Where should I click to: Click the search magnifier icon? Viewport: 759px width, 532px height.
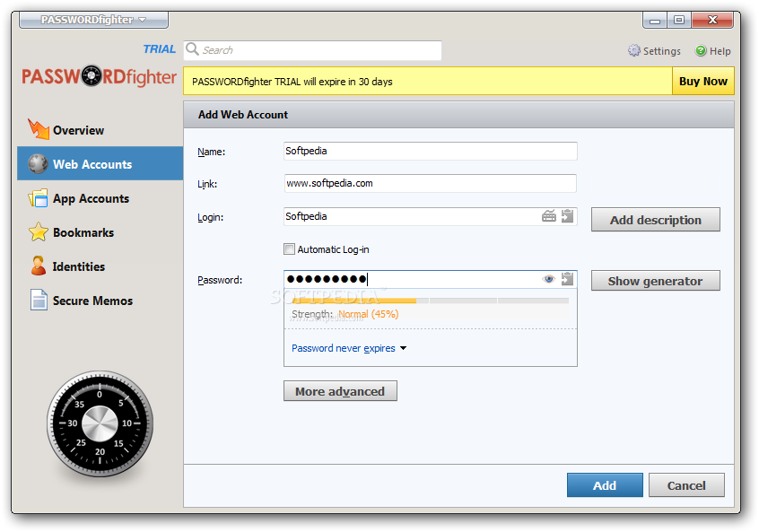(x=192, y=49)
